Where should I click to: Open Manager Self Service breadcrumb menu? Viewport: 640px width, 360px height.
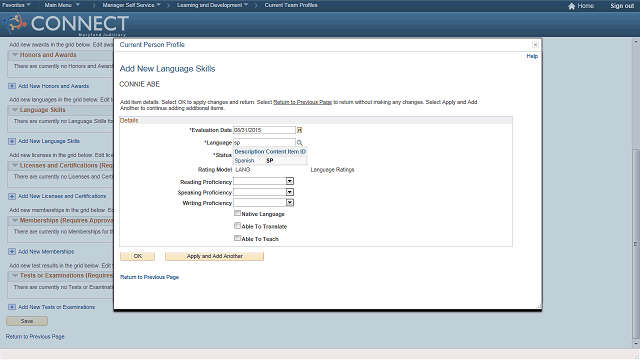tap(131, 5)
